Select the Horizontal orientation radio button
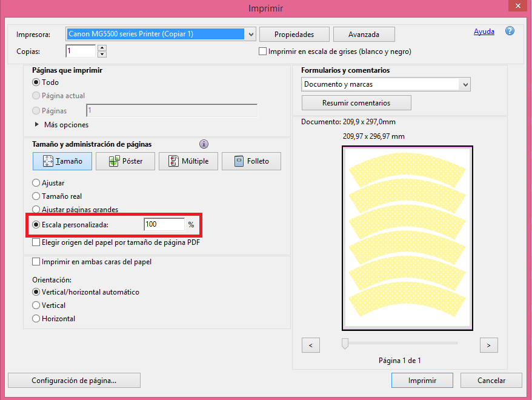Image resolution: width=532 pixels, height=400 pixels. coord(36,319)
